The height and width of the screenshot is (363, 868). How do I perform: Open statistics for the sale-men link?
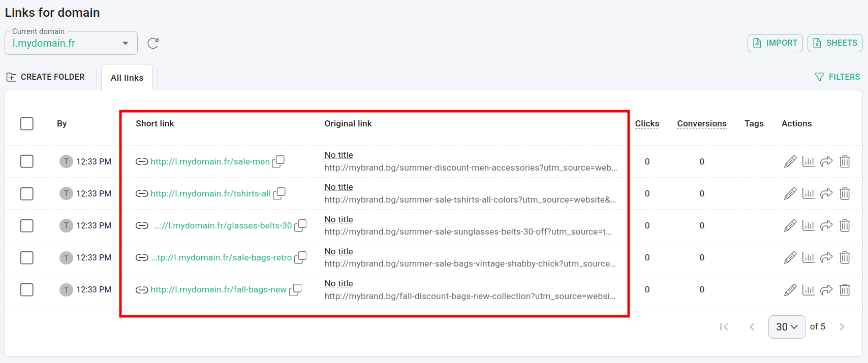click(808, 161)
